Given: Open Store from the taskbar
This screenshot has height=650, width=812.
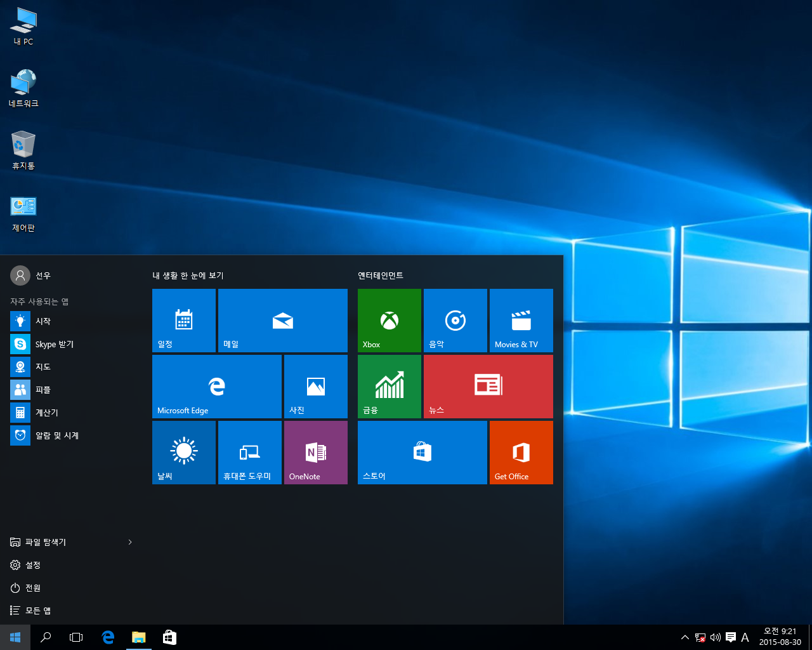Looking at the screenshot, I should 169,637.
